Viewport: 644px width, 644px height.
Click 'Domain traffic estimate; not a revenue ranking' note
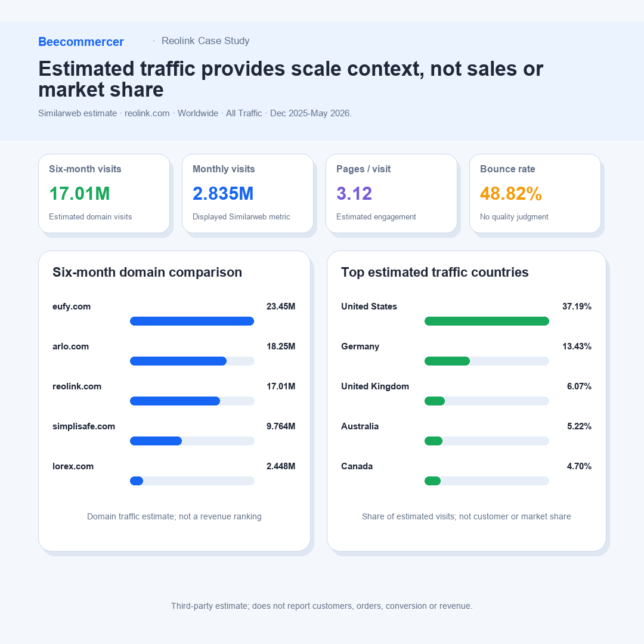point(174,516)
